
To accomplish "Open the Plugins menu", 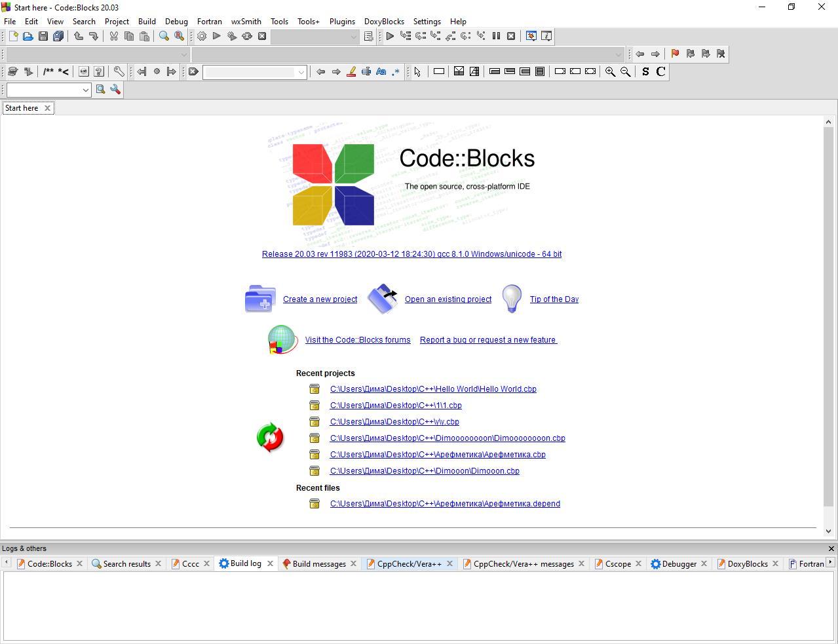I will pos(342,22).
